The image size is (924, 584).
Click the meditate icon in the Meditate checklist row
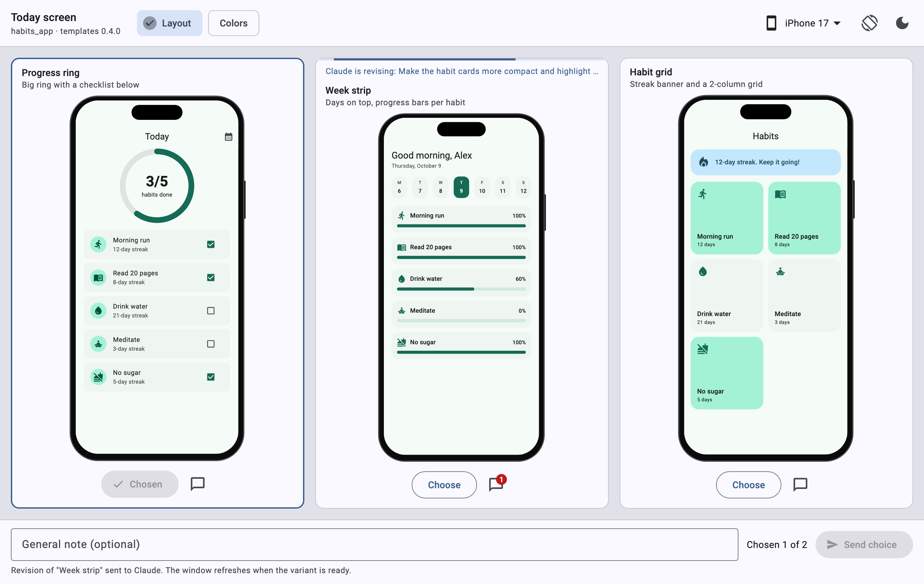pos(98,344)
